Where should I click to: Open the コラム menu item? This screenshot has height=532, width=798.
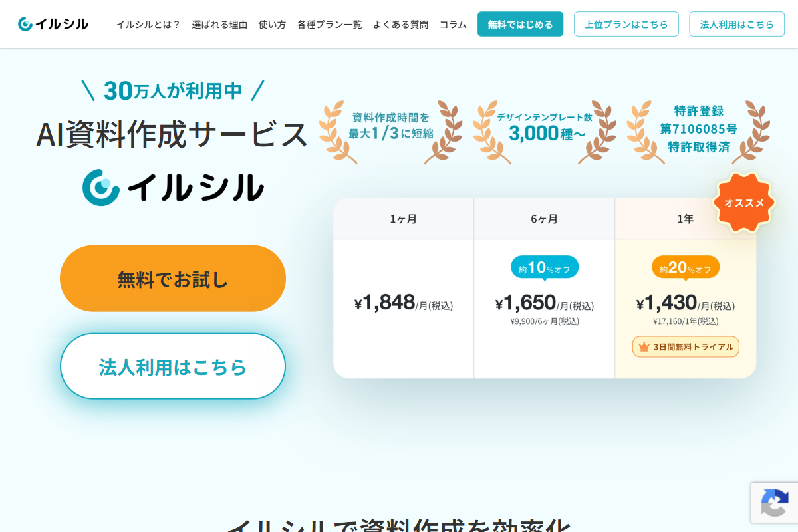[453, 24]
